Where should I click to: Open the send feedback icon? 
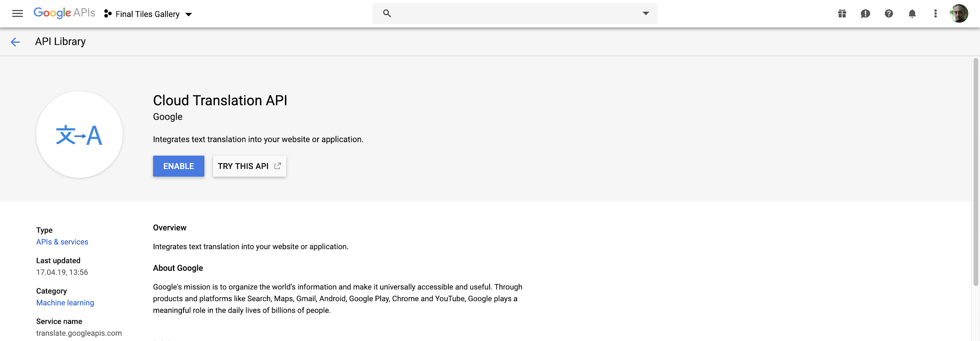[865, 14]
